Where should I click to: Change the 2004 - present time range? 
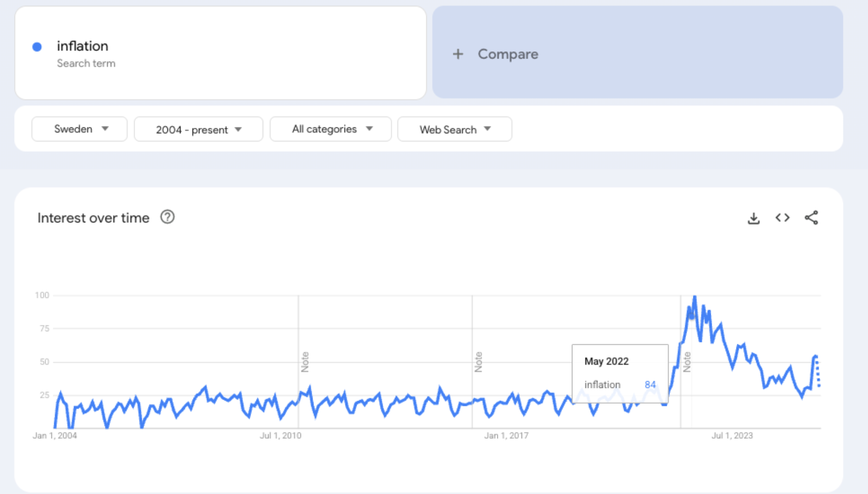click(x=198, y=130)
